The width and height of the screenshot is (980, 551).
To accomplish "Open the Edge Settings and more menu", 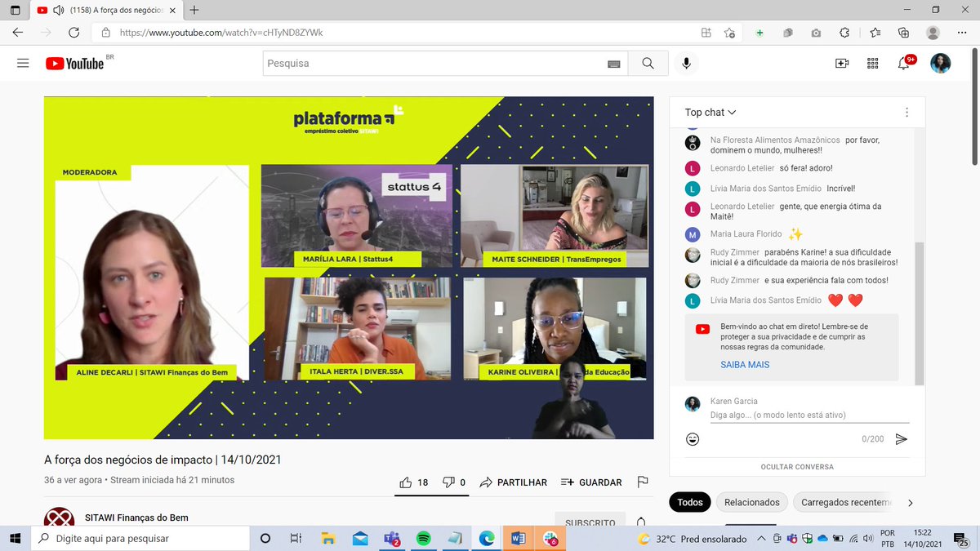I will pyautogui.click(x=961, y=33).
